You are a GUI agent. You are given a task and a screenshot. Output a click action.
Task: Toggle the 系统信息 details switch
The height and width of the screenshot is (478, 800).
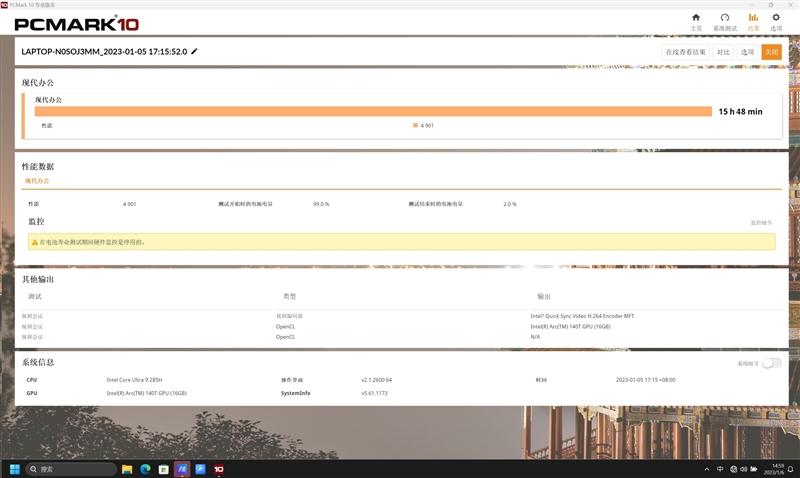coord(771,363)
